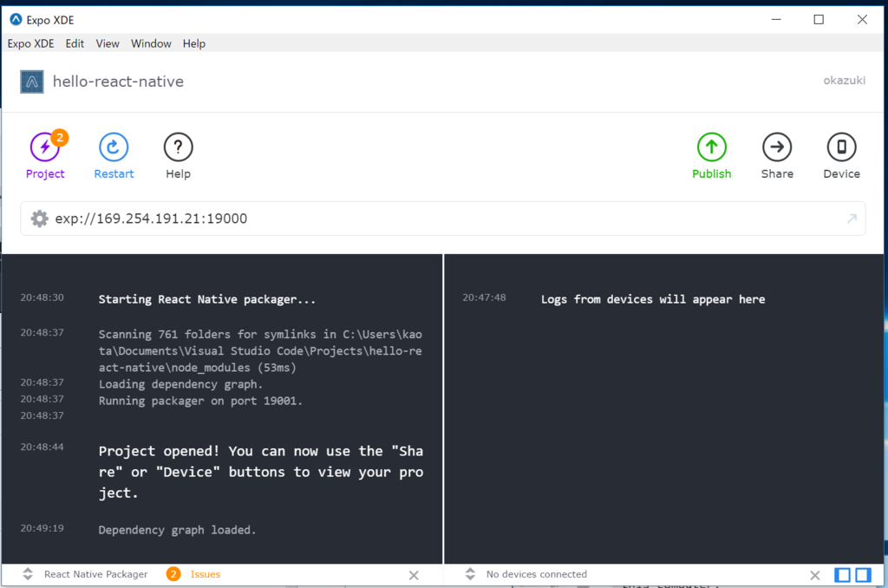Click the orange 2 issues count badge

[173, 574]
